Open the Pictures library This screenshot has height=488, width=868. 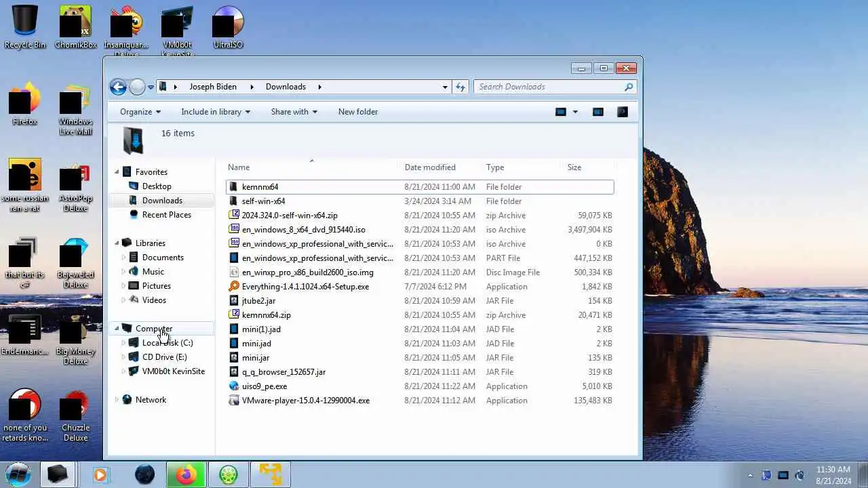(x=157, y=286)
